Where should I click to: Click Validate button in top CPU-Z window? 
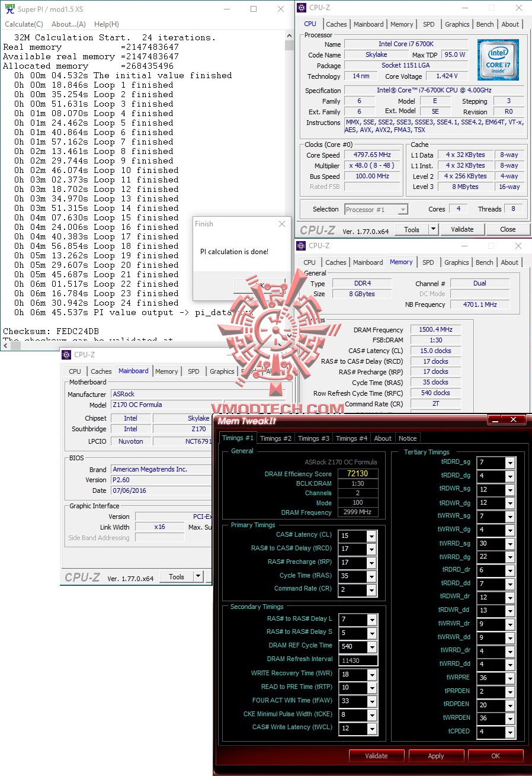point(462,229)
